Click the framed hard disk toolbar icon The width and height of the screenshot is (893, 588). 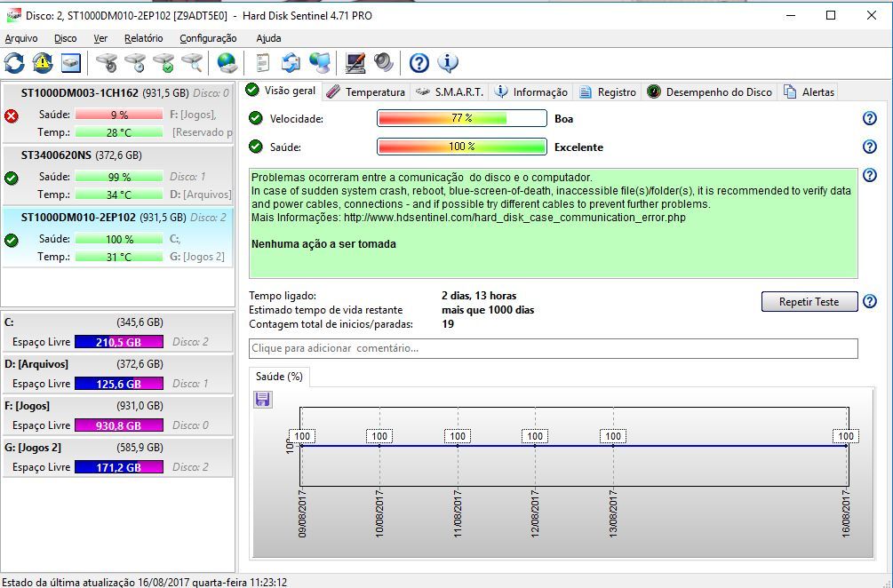click(71, 62)
